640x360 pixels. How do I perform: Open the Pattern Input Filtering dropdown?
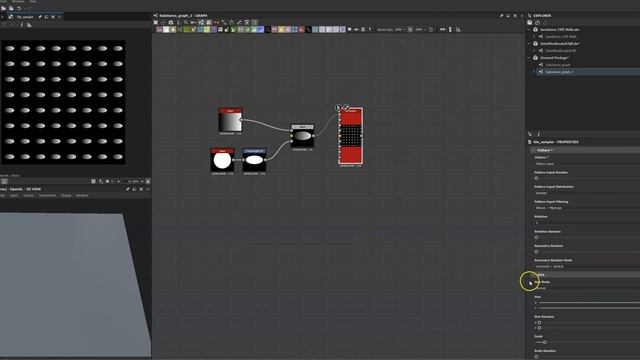pos(587,208)
